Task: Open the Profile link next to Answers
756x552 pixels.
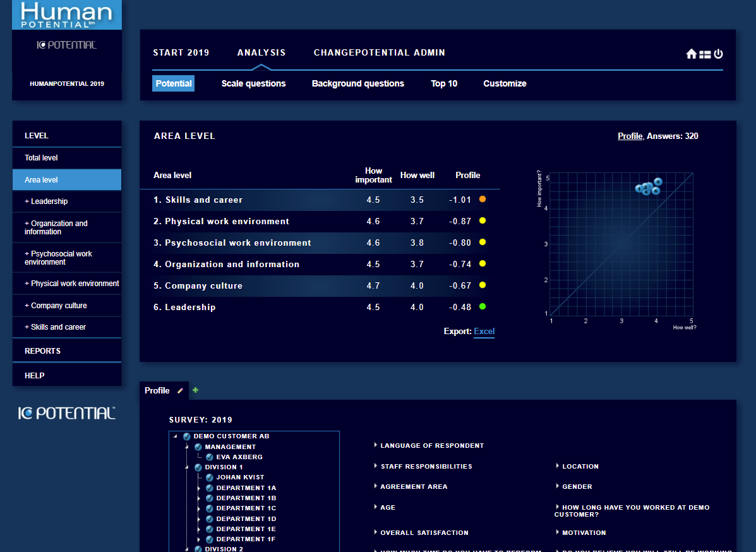Action: pyautogui.click(x=630, y=136)
